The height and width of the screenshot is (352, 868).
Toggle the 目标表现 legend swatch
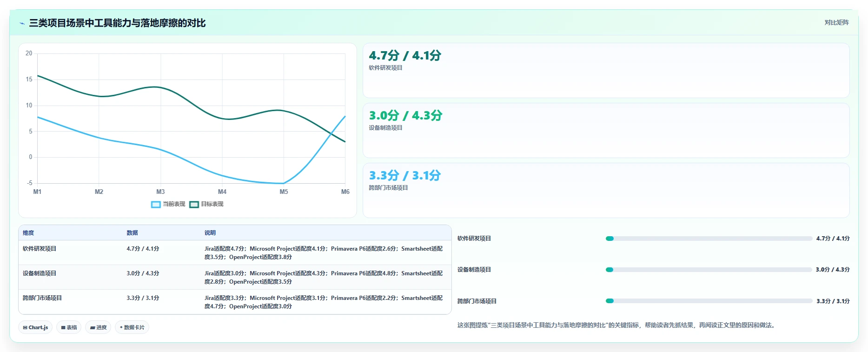(194, 204)
